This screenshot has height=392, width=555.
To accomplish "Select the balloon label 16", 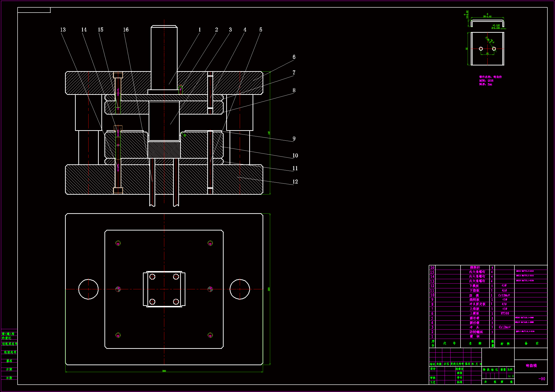I will tap(126, 30).
